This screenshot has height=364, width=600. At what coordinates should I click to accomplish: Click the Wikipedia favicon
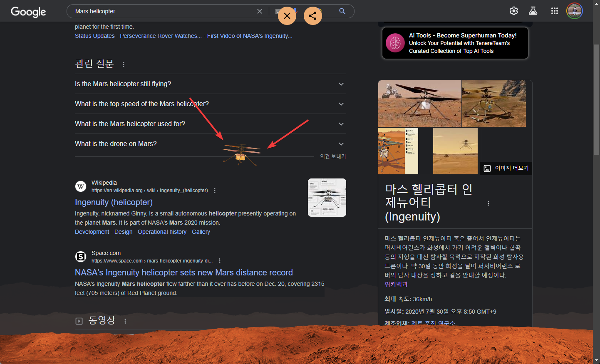click(81, 186)
